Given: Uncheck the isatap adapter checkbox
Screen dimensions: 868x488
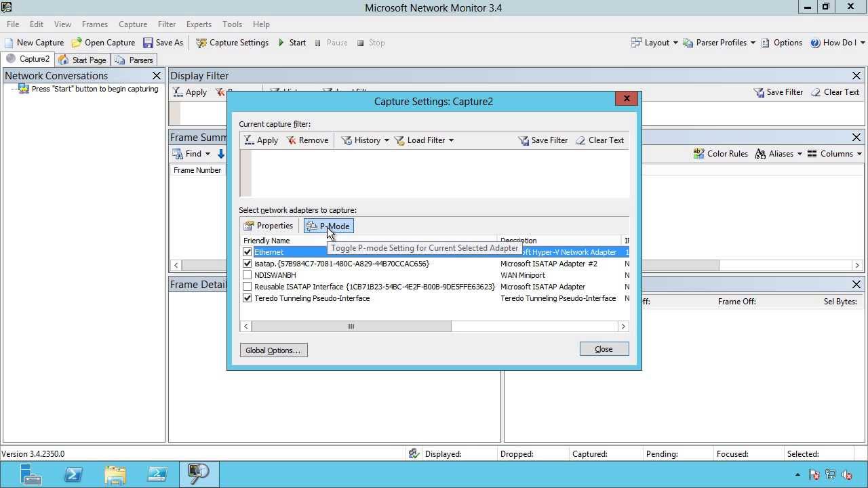Looking at the screenshot, I should click(x=248, y=264).
